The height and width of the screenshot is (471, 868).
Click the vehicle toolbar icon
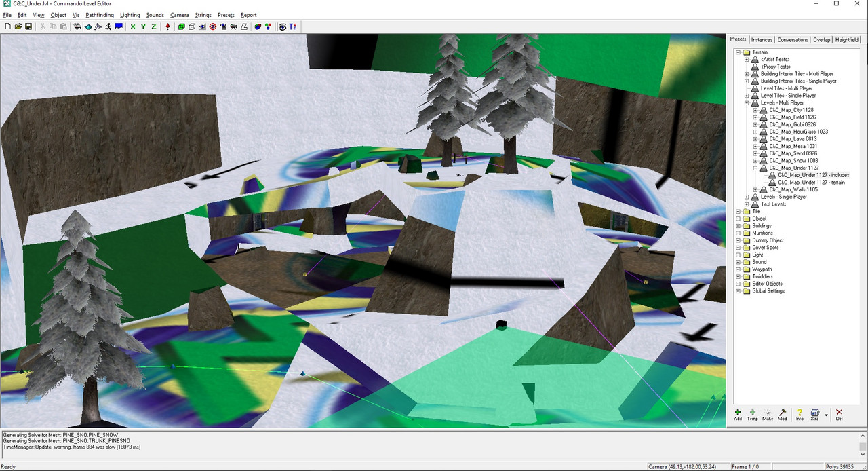[x=233, y=26]
